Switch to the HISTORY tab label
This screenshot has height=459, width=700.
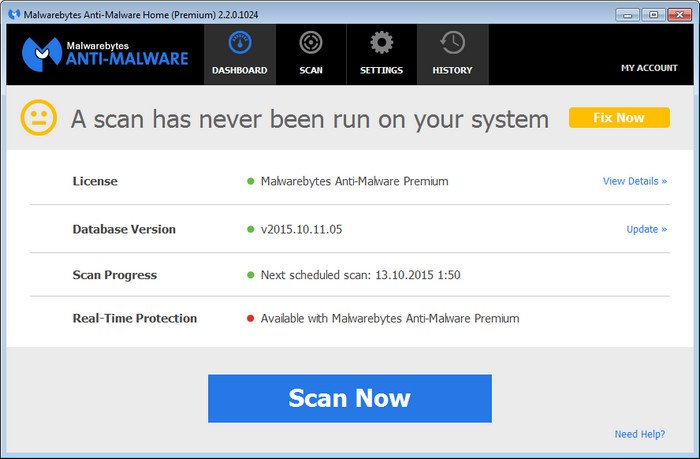452,70
